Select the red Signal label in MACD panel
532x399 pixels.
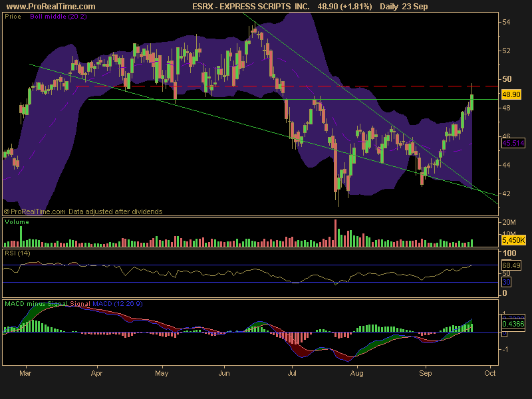pyautogui.click(x=80, y=304)
